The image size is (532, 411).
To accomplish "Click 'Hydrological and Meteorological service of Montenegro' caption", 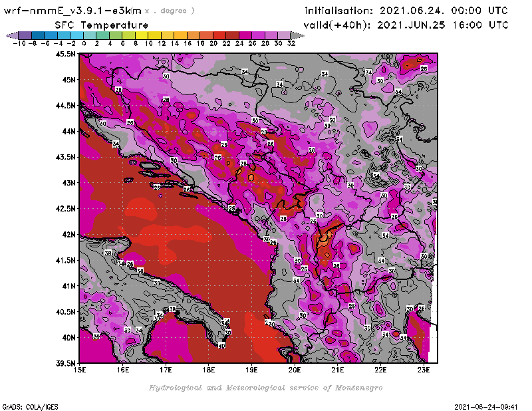I will [x=265, y=388].
